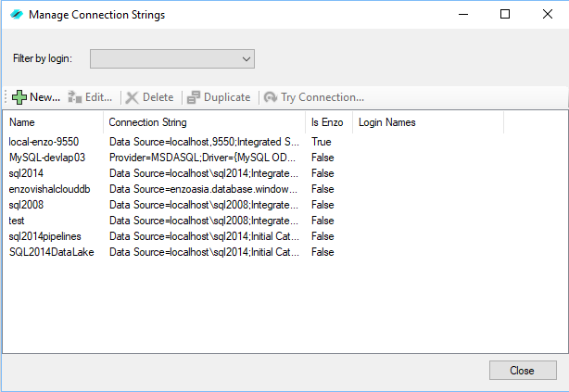Image resolution: width=569 pixels, height=392 pixels.
Task: Click the Is Enzo column header
Action: [x=329, y=122]
